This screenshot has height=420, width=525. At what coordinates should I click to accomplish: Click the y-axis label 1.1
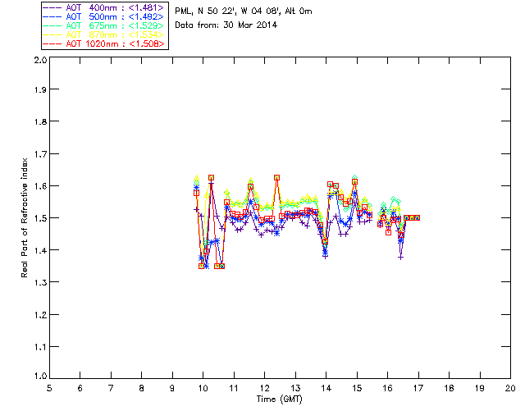(40, 347)
